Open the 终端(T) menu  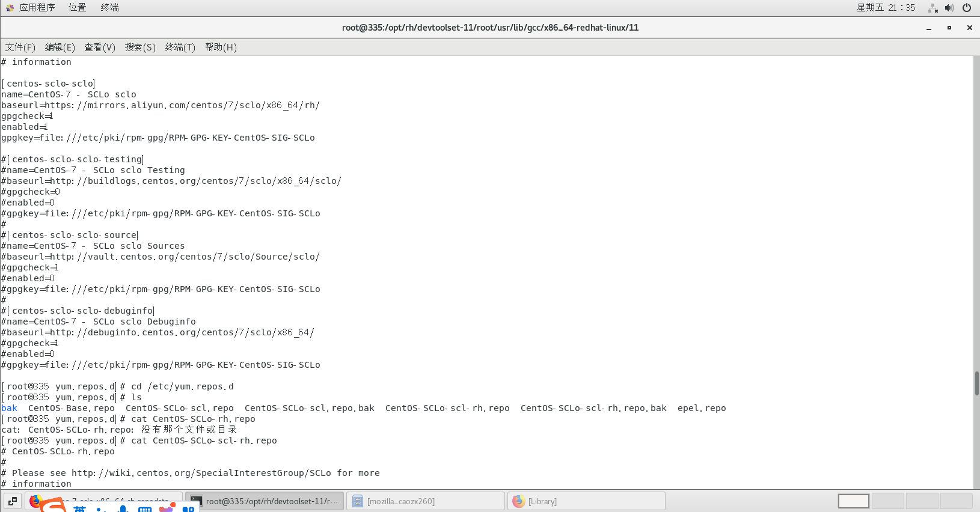pyautogui.click(x=180, y=47)
